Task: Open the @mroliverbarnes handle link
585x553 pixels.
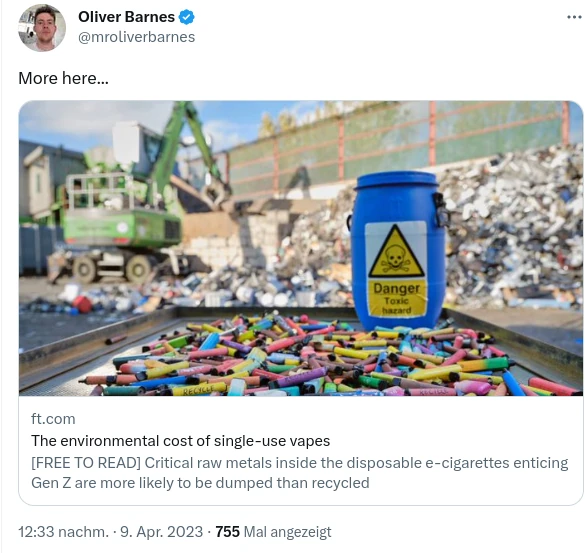Action: point(137,37)
